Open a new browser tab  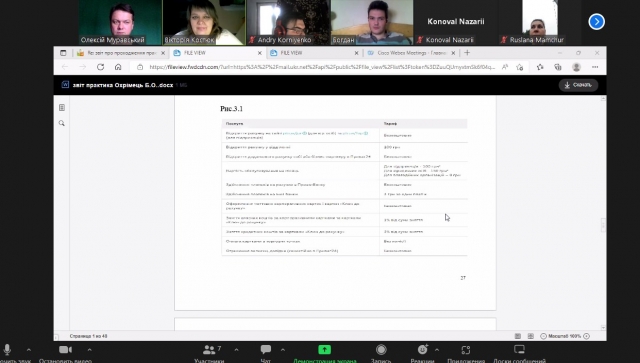[x=467, y=53]
